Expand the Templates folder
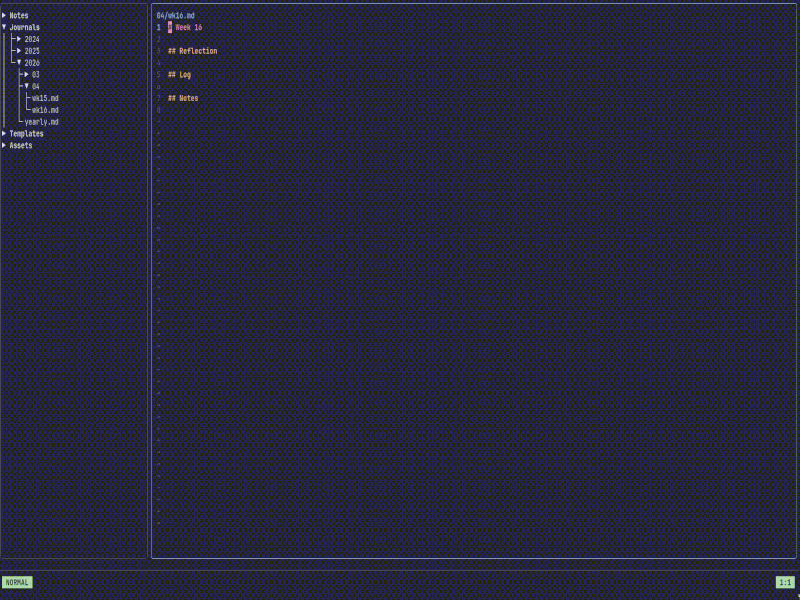This screenshot has height=600, width=800. (x=4, y=133)
